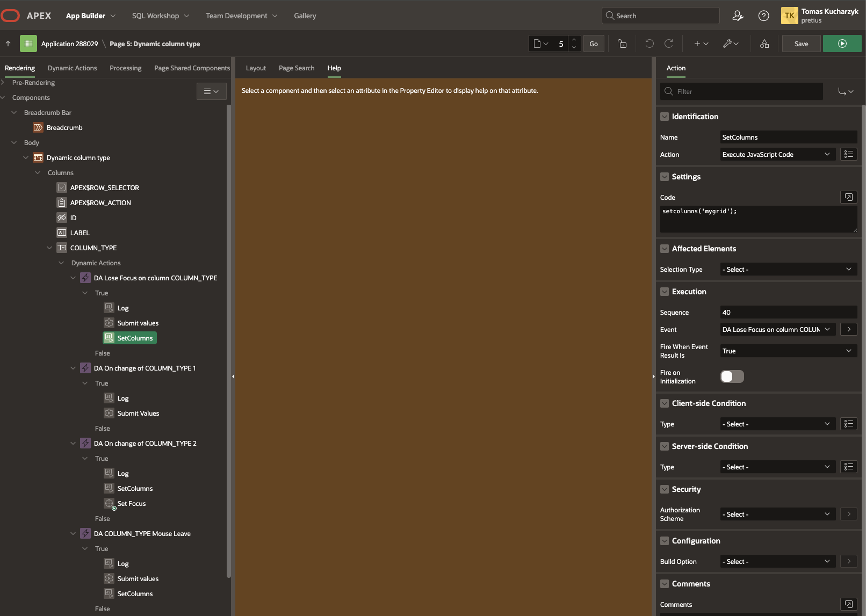Open the Fire When Event Result dropdown
The image size is (866, 616).
788,351
